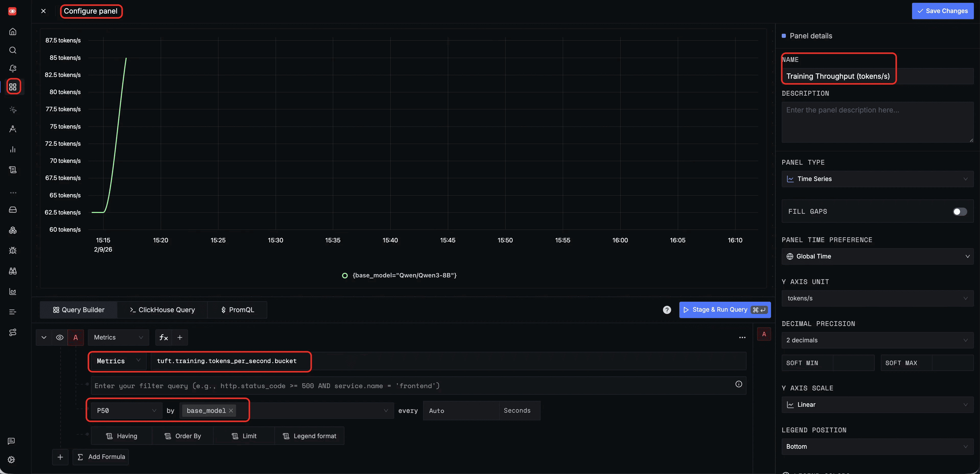Click the search icon in sidebar
980x474 pixels.
point(13,50)
